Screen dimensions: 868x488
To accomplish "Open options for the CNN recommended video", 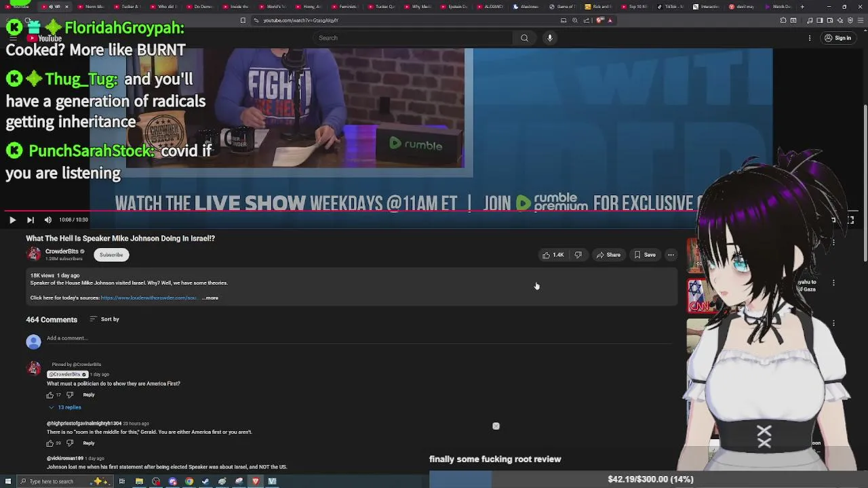I will pos(833,283).
